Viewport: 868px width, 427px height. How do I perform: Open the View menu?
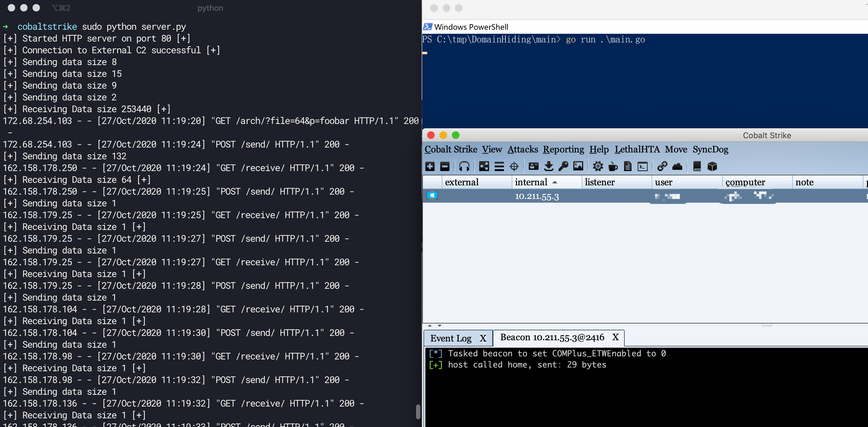coord(492,149)
